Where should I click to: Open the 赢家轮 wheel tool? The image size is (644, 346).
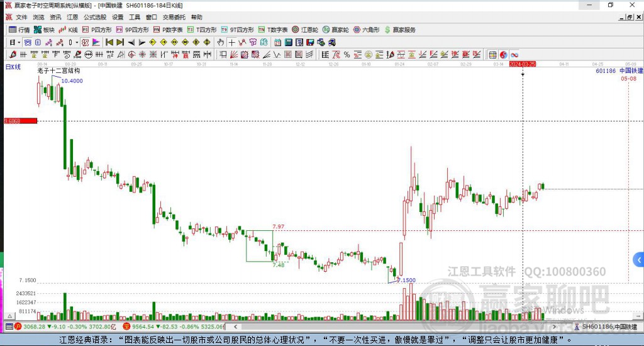pos(336,30)
